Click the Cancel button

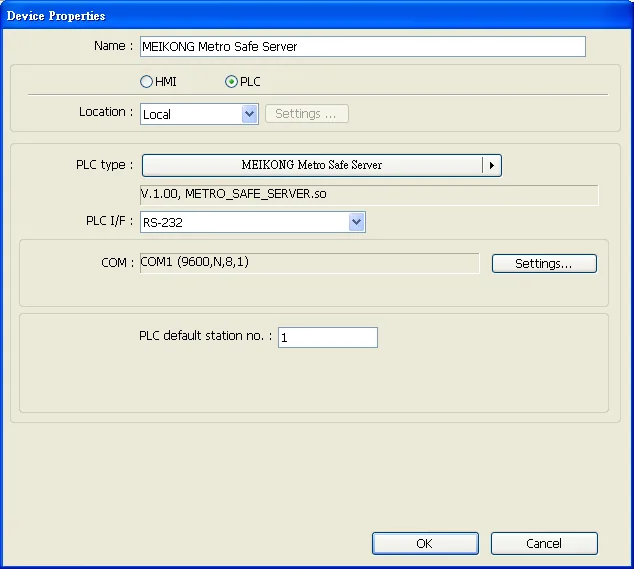(x=544, y=544)
